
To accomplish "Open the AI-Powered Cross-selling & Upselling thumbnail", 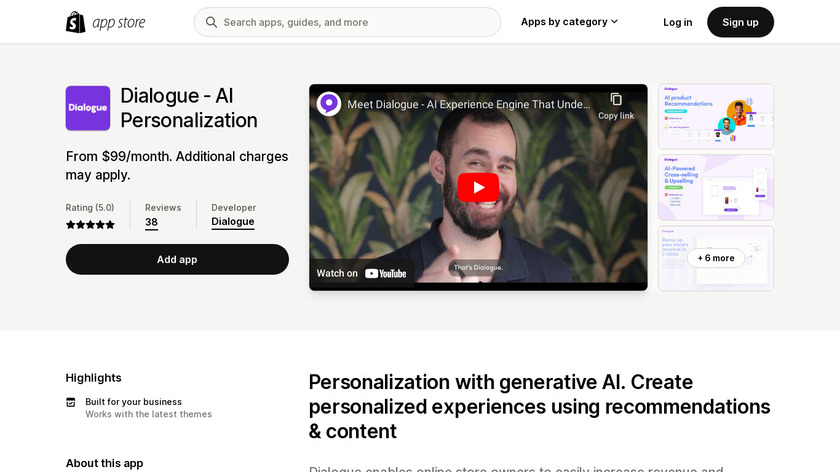I will point(716,188).
